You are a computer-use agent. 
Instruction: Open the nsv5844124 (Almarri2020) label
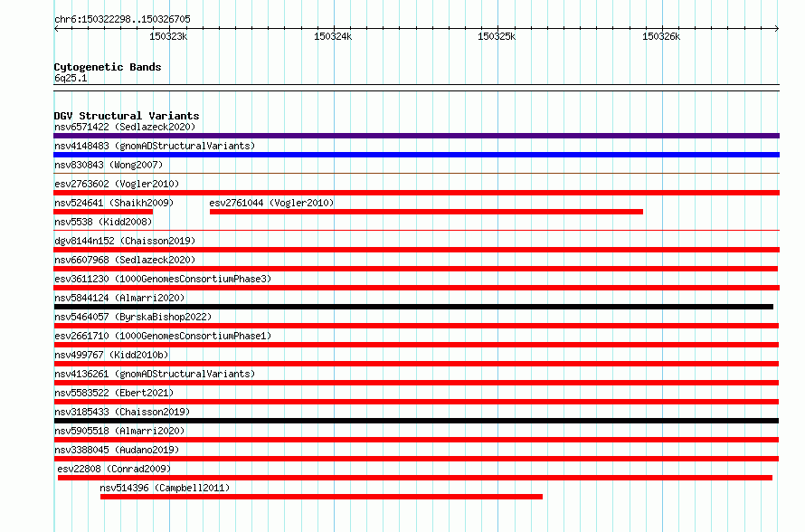point(119,298)
